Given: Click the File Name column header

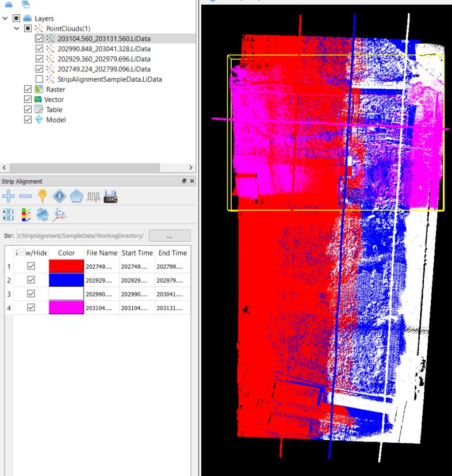Looking at the screenshot, I should click(x=102, y=253).
